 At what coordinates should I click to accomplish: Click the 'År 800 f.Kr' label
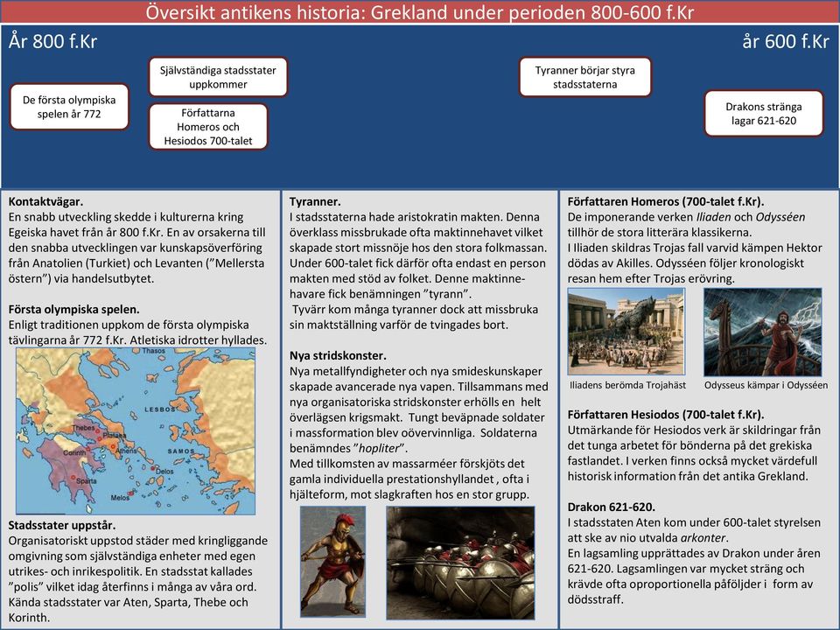coord(53,41)
